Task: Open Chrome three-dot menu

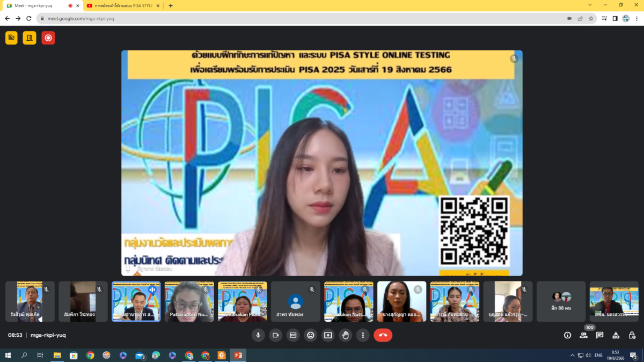Action: point(636,18)
